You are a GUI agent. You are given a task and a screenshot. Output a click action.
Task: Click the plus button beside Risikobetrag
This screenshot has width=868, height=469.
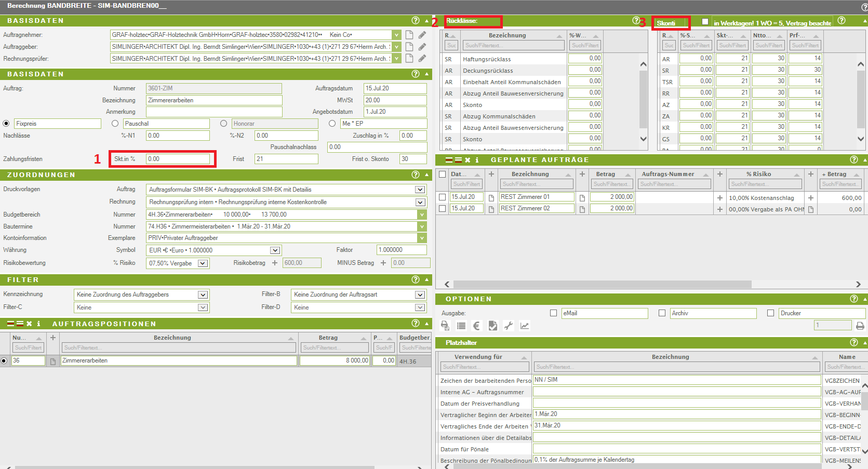pyautogui.click(x=275, y=263)
